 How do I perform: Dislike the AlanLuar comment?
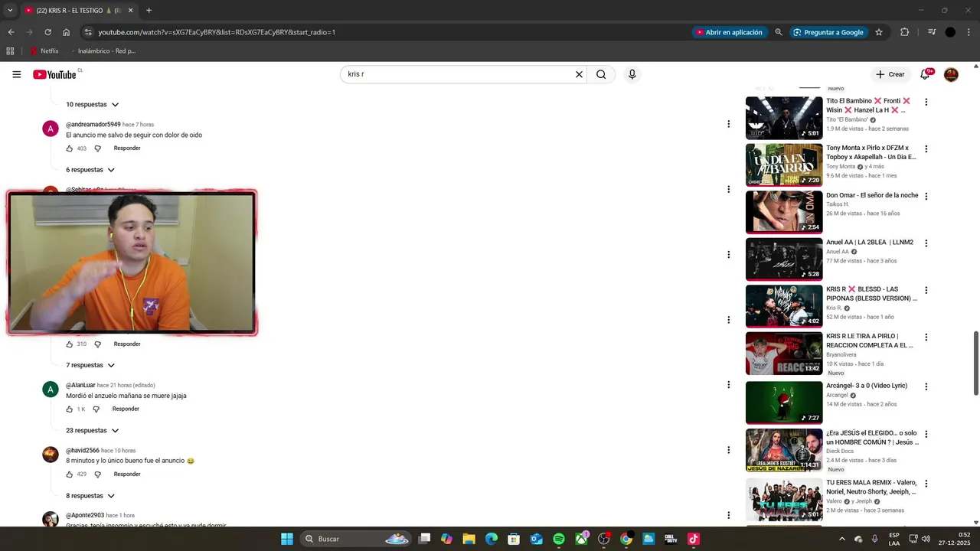coord(96,409)
